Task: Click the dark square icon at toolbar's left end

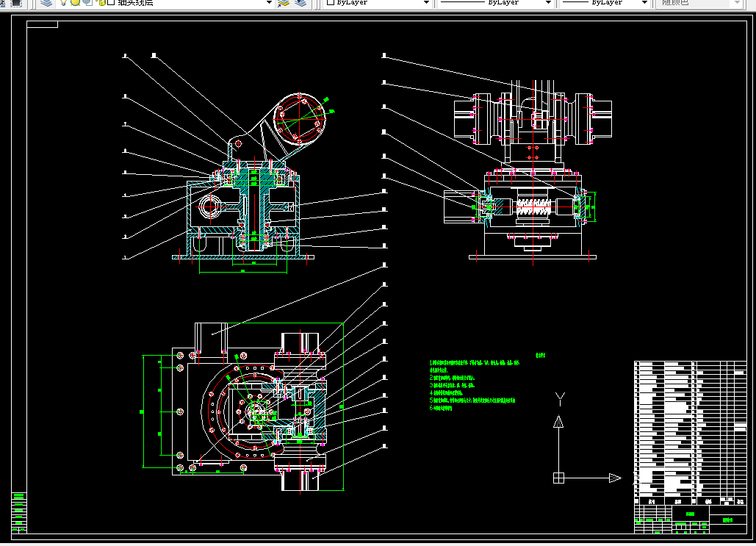Action: click(x=16, y=3)
